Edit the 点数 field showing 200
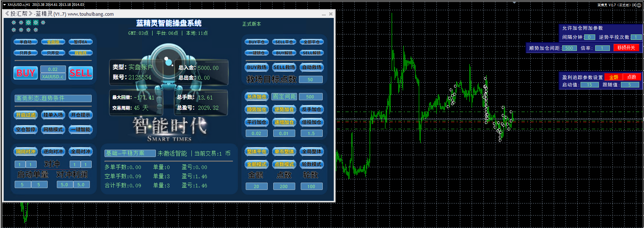This screenshot has height=228, width=644. tap(284, 186)
